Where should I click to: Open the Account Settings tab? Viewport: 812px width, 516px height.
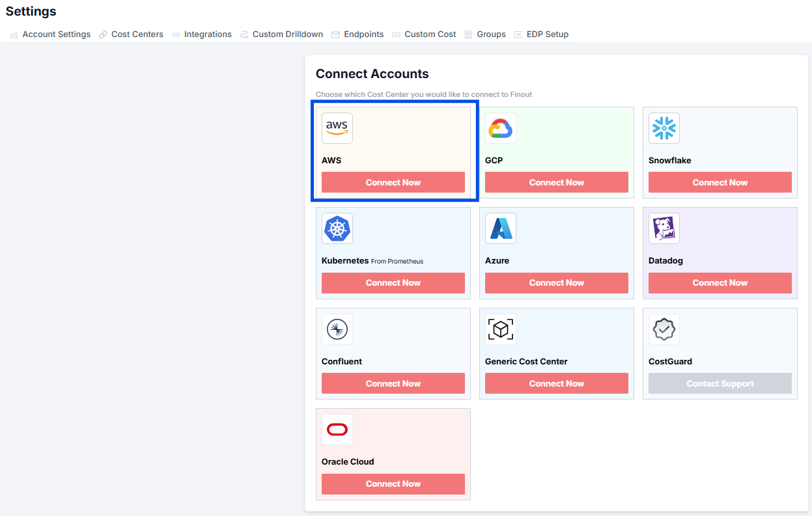point(56,34)
